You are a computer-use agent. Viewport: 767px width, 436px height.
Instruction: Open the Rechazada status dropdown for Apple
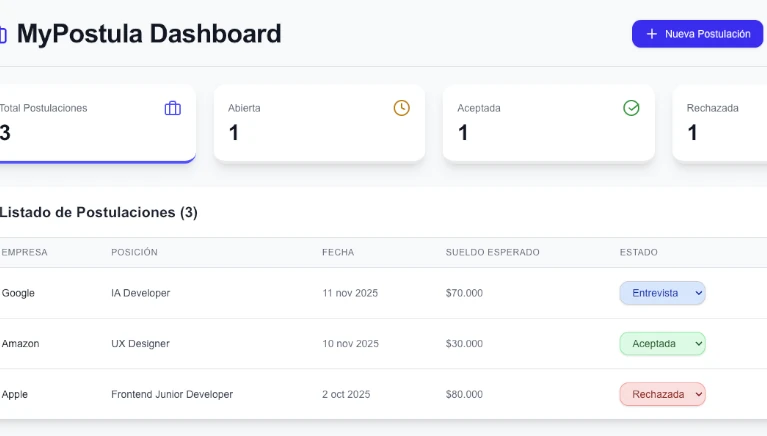(x=662, y=394)
